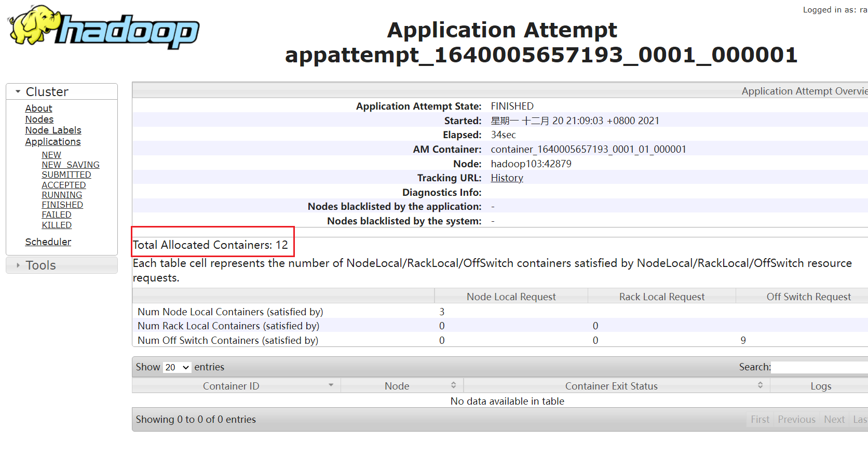Go to First page of entries
This screenshot has width=868, height=455.
[760, 419]
